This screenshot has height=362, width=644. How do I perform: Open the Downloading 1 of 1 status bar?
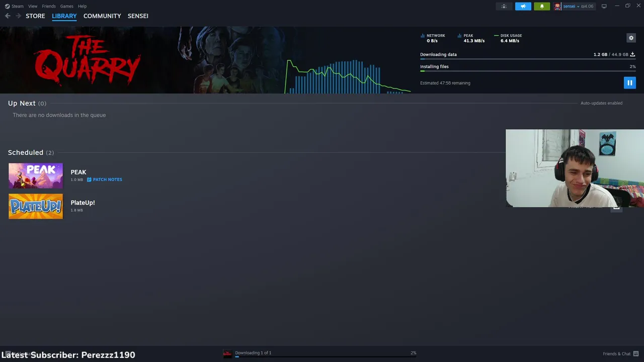coord(320,353)
